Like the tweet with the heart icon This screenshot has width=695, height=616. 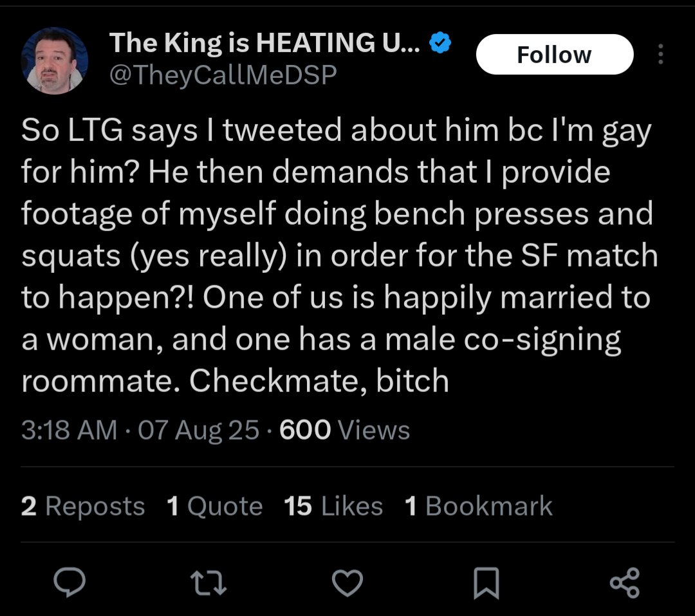[347, 583]
